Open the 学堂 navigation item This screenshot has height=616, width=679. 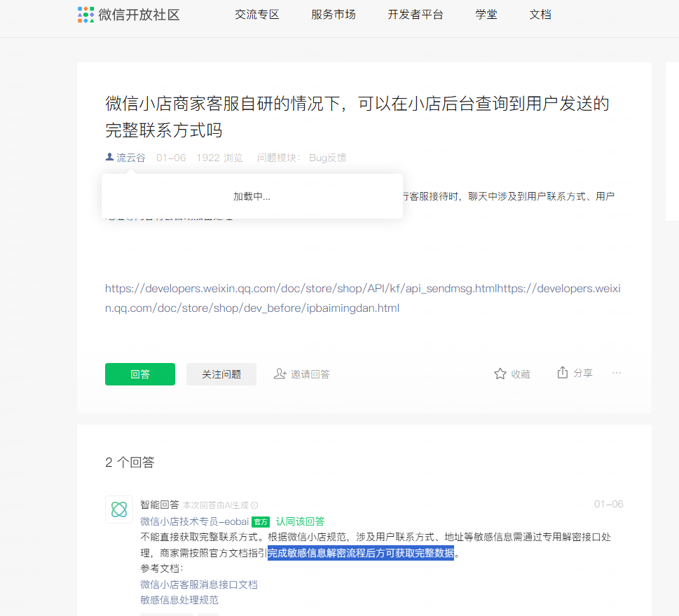486,15
